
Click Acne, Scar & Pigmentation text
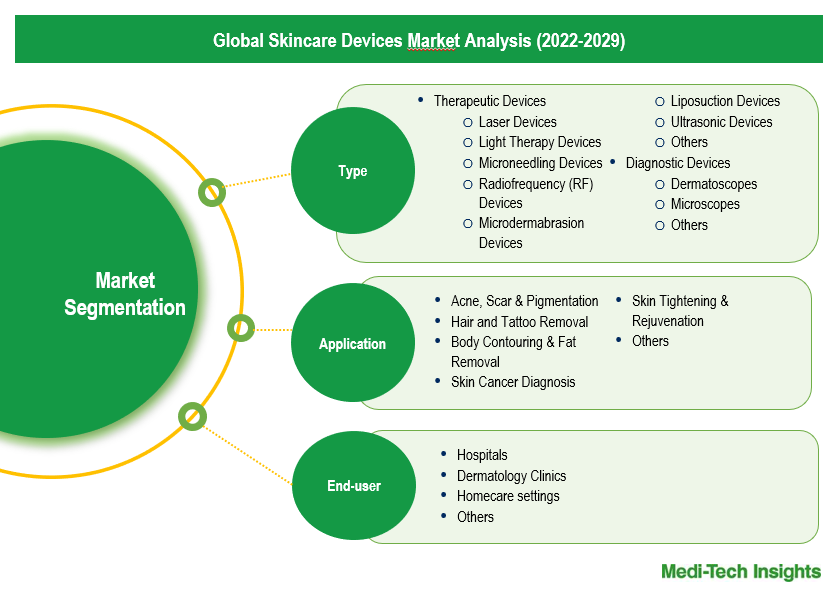click(x=524, y=301)
